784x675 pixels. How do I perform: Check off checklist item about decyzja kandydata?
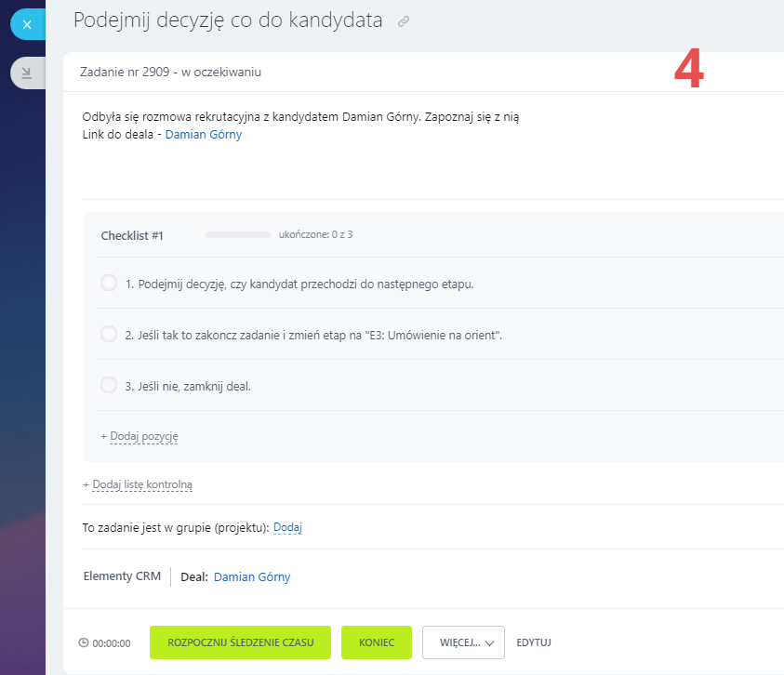coord(108,283)
